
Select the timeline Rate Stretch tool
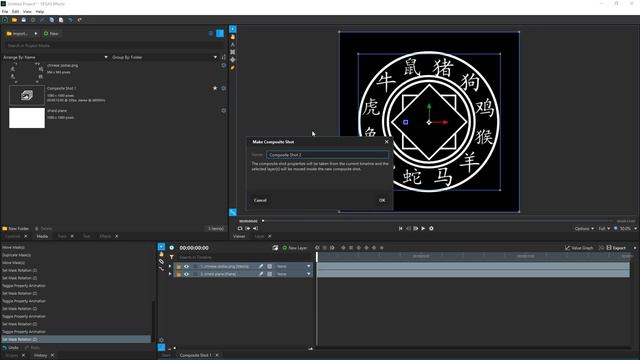pos(161,269)
